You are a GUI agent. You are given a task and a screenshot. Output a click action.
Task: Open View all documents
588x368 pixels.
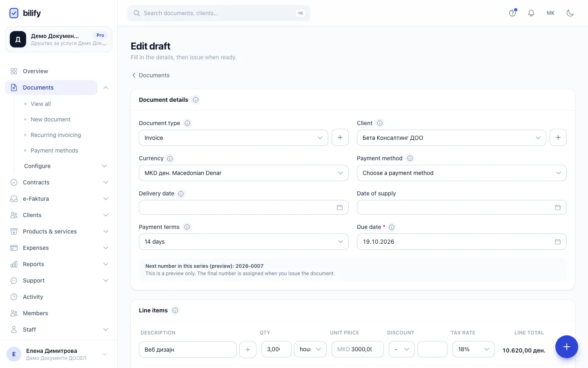click(41, 104)
